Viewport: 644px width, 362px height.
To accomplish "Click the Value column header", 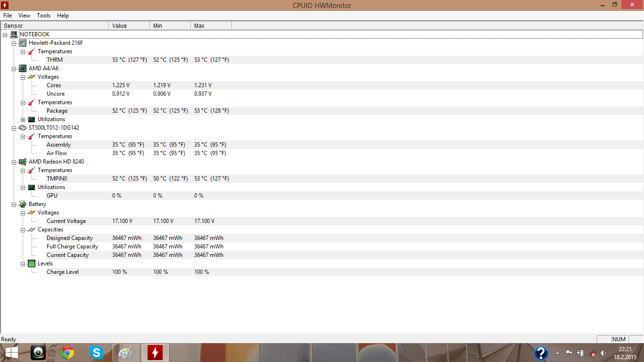I will point(119,25).
